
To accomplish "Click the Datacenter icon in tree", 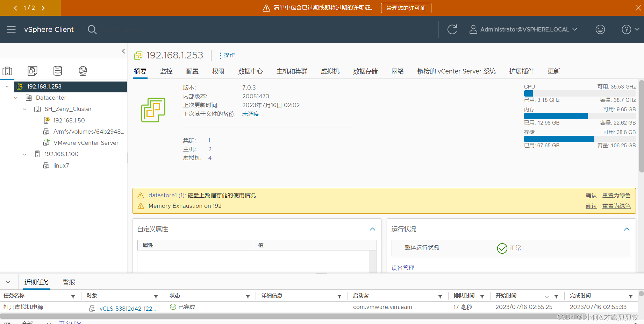I will coord(29,98).
